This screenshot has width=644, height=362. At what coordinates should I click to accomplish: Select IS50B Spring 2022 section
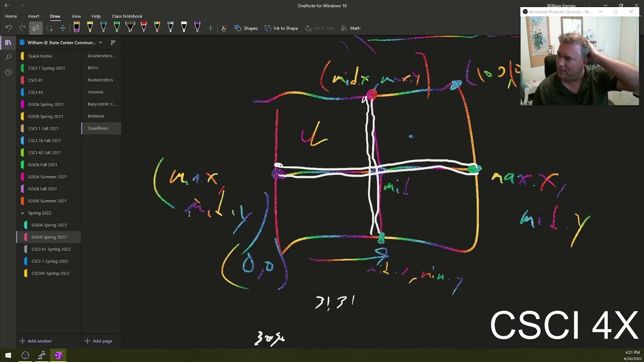click(49, 237)
